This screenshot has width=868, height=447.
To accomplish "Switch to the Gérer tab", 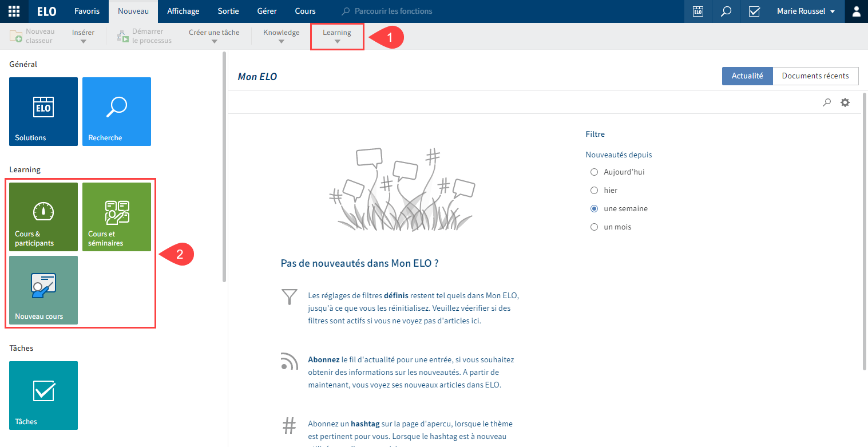I will pos(267,11).
